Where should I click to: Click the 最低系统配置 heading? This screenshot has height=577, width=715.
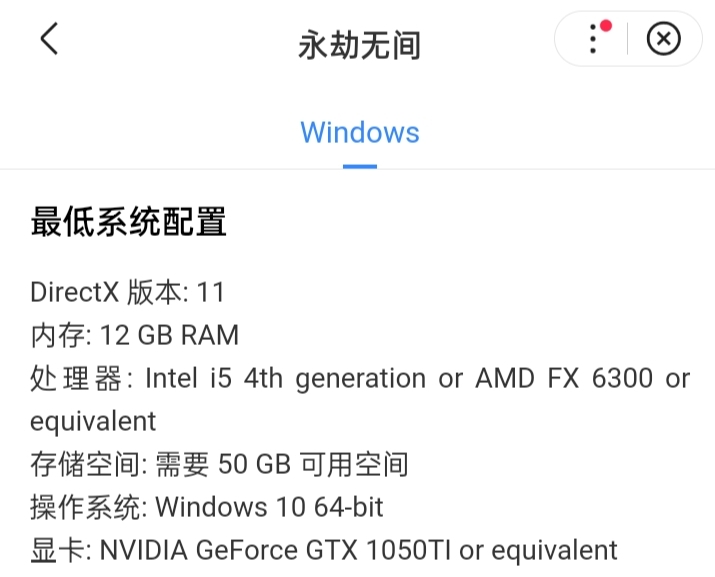point(128,222)
